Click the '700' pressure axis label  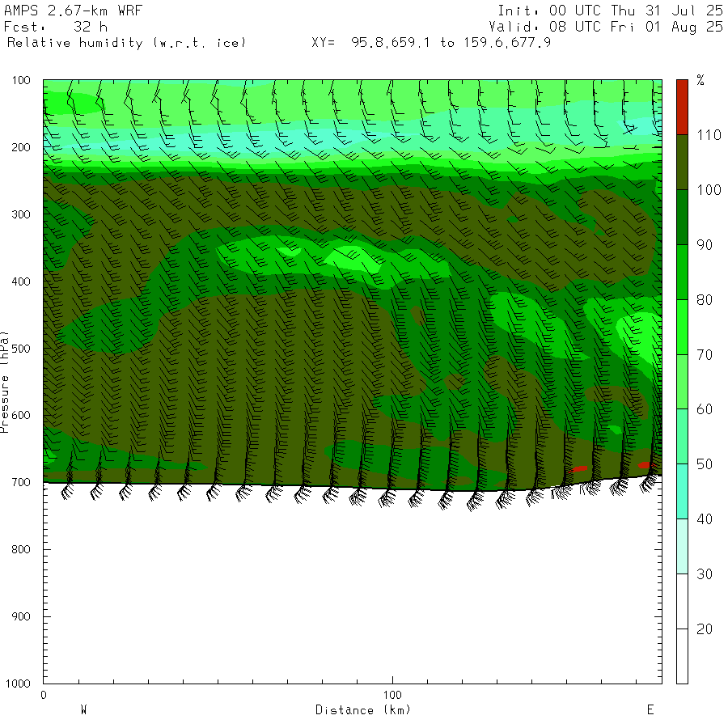coord(21,482)
